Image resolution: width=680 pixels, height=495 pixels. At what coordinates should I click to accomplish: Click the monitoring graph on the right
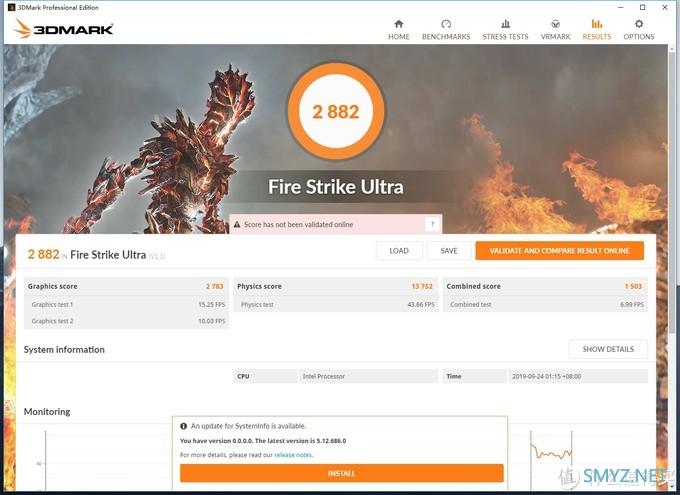(x=551, y=460)
